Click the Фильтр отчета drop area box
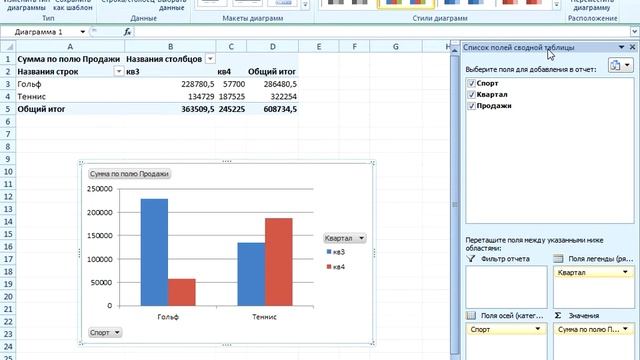 point(506,287)
